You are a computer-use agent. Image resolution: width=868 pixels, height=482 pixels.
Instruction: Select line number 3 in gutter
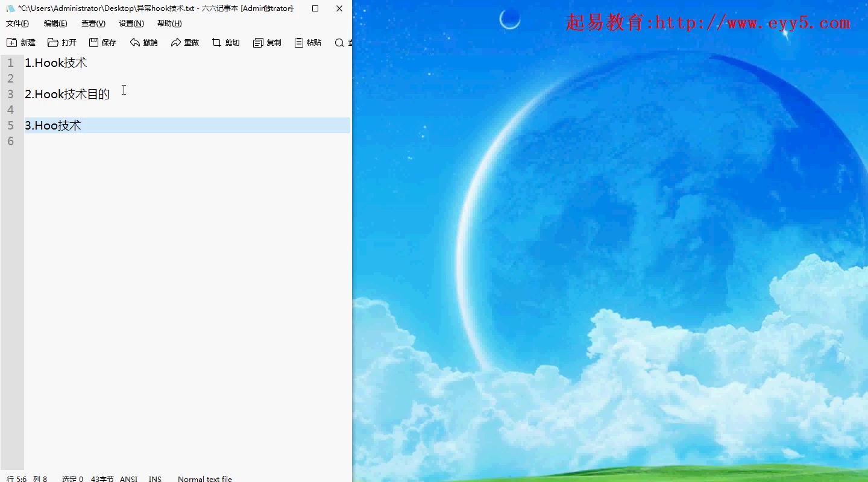(10, 94)
